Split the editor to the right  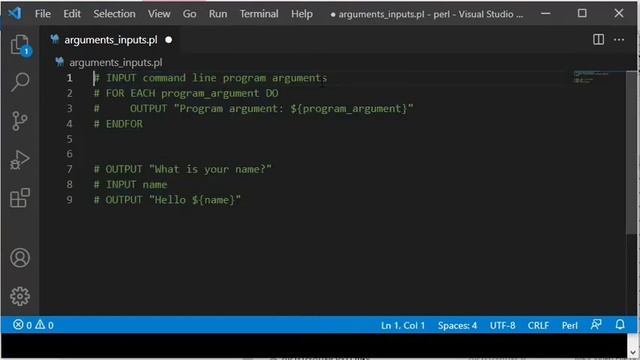598,40
